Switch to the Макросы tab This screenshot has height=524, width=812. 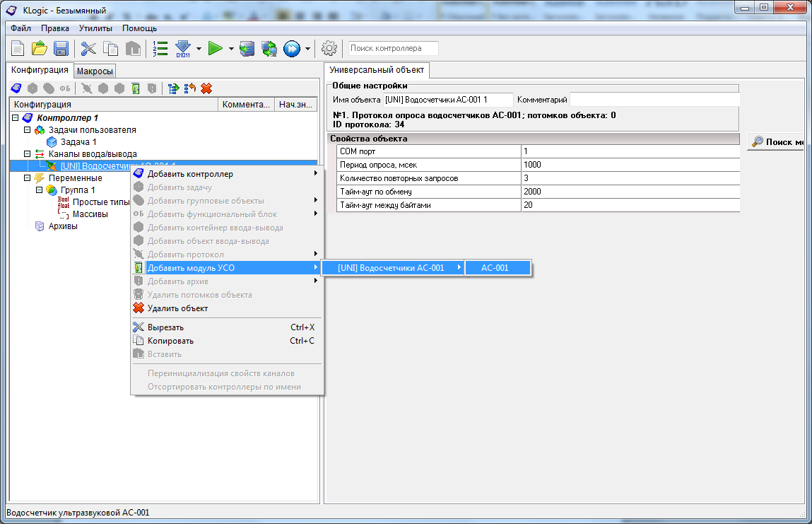tap(95, 71)
